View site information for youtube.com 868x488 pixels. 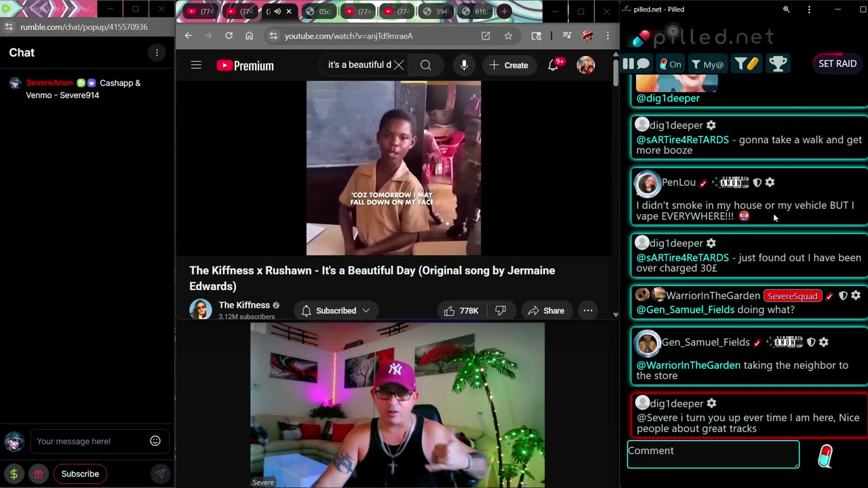coord(273,36)
